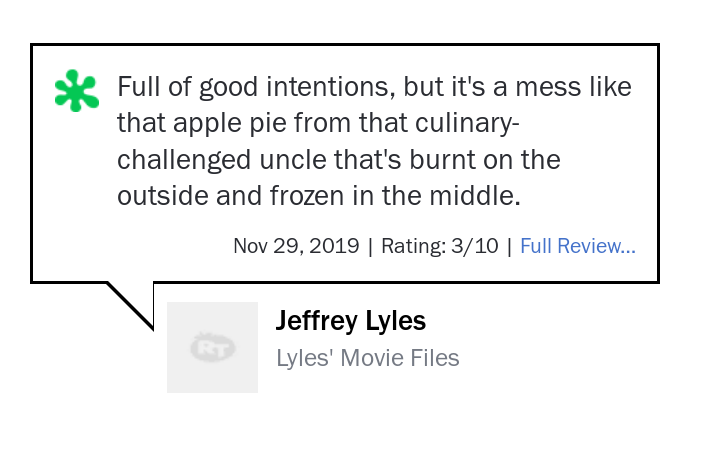Click the gray critic avatar placeholder
The image size is (704, 465).
point(212,347)
